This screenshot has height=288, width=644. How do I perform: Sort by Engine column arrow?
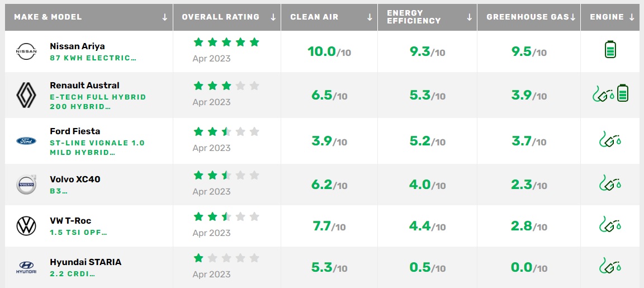(x=631, y=17)
